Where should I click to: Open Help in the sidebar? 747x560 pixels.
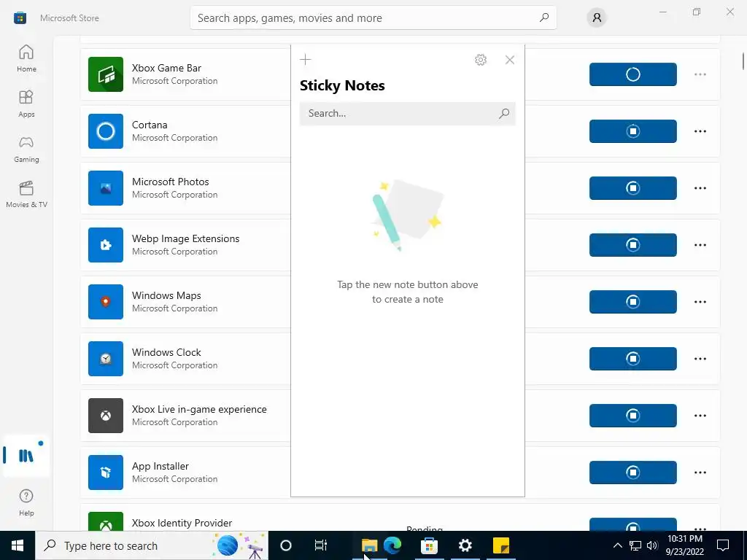pos(26,502)
